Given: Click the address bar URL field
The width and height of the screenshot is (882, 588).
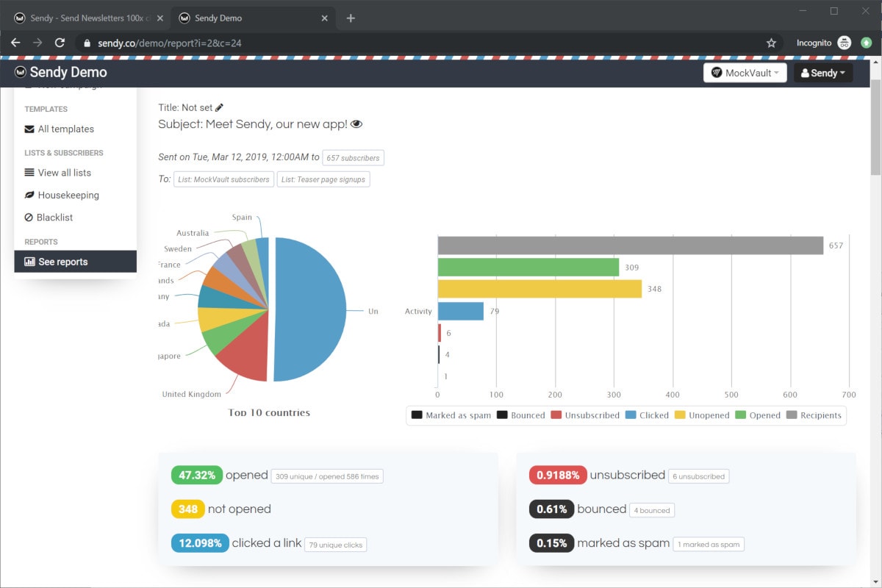Looking at the screenshot, I should point(426,43).
